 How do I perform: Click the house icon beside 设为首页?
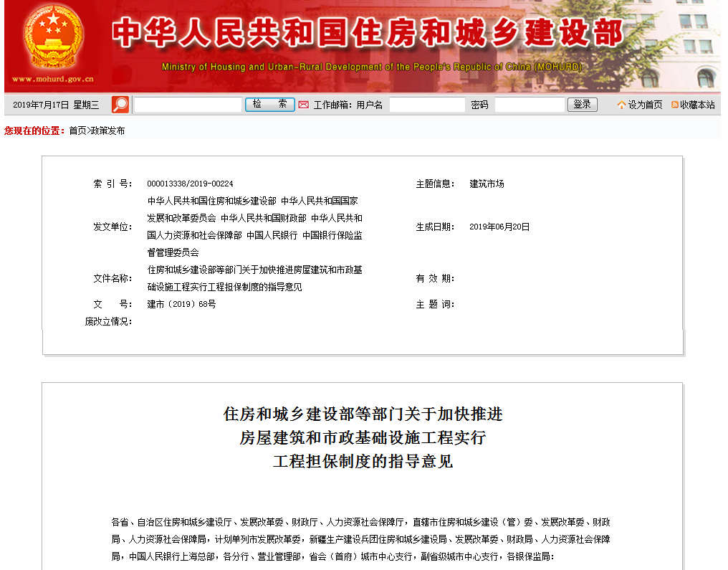[621, 105]
